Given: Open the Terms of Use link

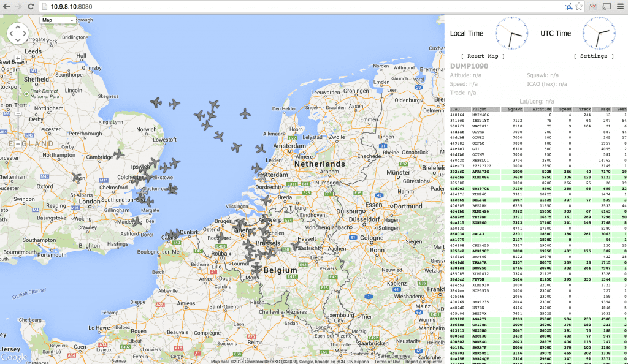Looking at the screenshot, I should [387, 362].
